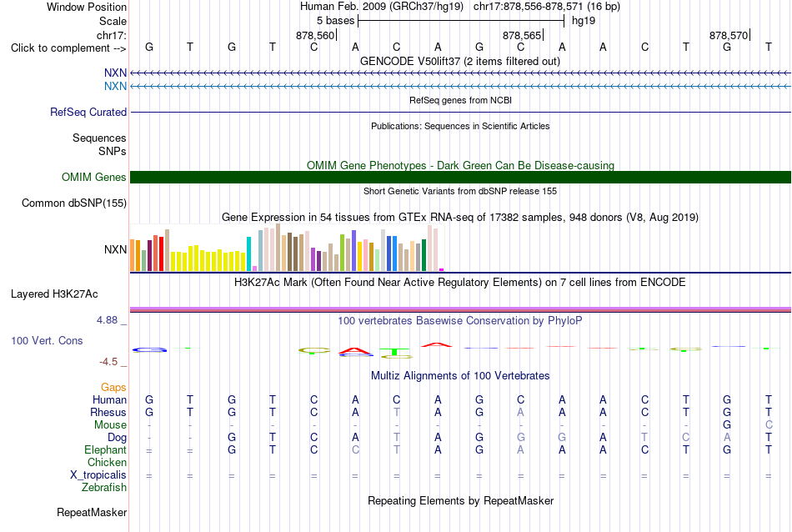This screenshot has height=532, width=792.
Task: Click the chr17: ruler label
Action: 112,35
